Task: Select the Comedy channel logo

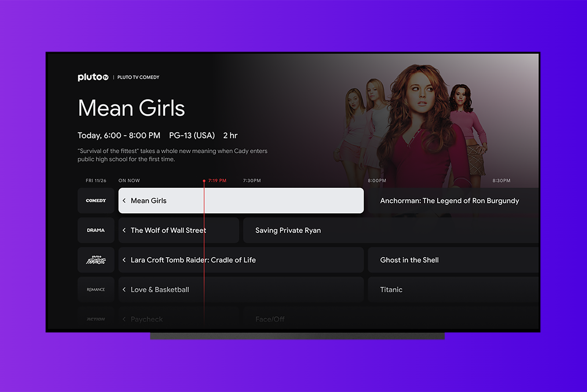Action: click(x=96, y=201)
